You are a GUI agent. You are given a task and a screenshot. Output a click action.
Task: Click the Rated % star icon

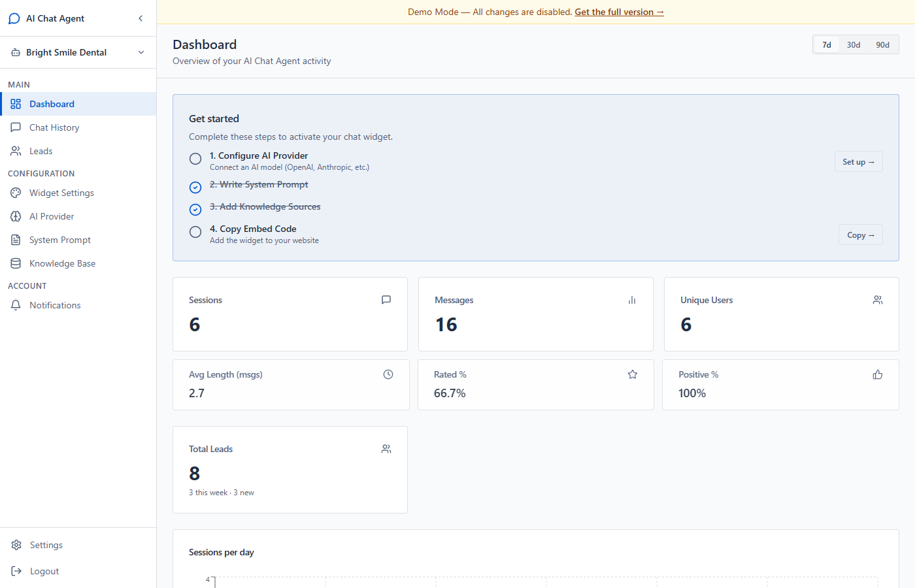pos(633,374)
